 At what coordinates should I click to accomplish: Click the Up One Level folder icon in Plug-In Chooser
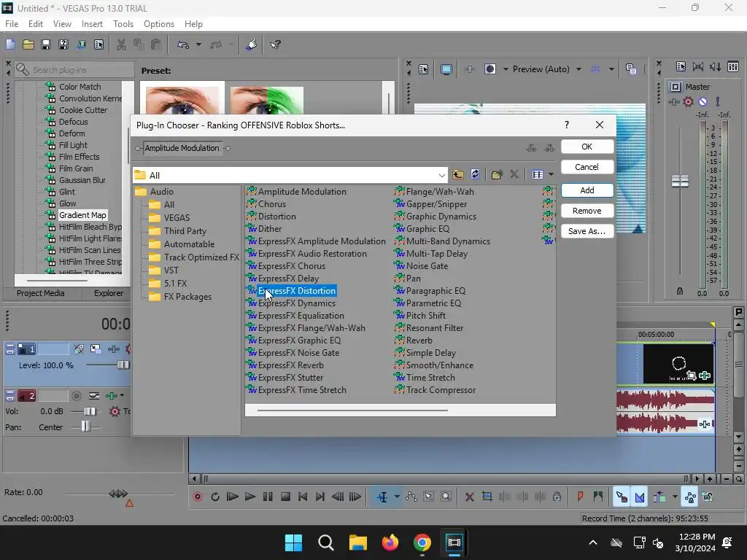pyautogui.click(x=458, y=174)
